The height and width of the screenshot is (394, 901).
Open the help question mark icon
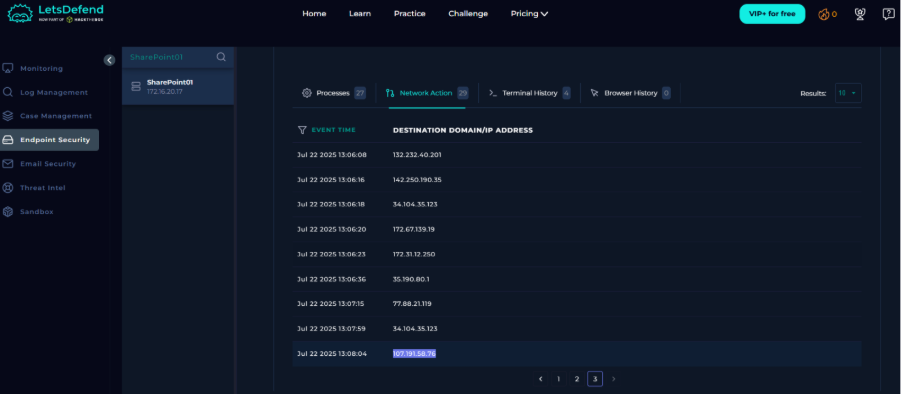click(888, 14)
